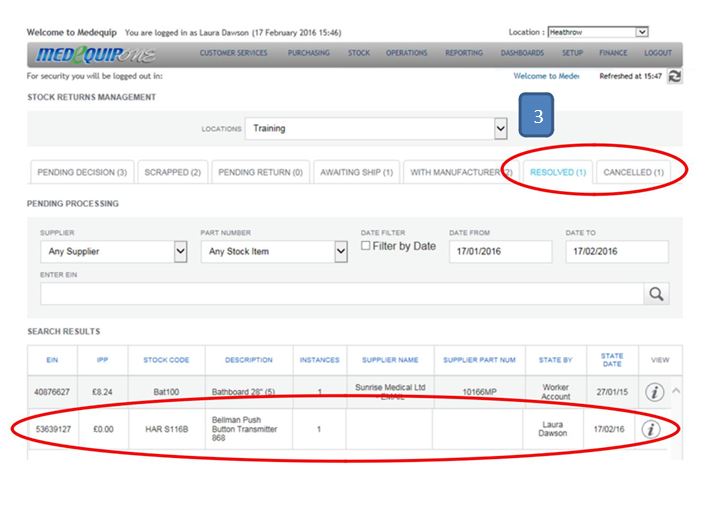Image resolution: width=723 pixels, height=506 pixels.
Task: Open the Dashboards menu
Action: pyautogui.click(x=522, y=53)
